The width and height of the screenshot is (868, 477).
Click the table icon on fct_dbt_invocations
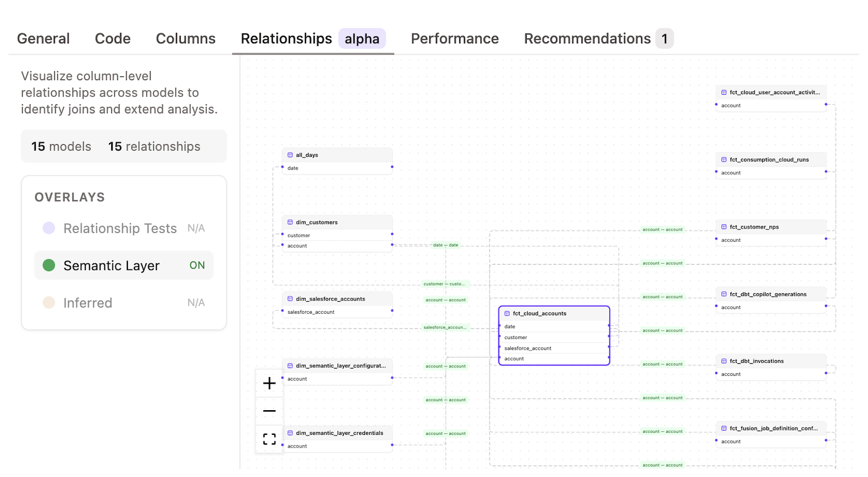click(723, 361)
